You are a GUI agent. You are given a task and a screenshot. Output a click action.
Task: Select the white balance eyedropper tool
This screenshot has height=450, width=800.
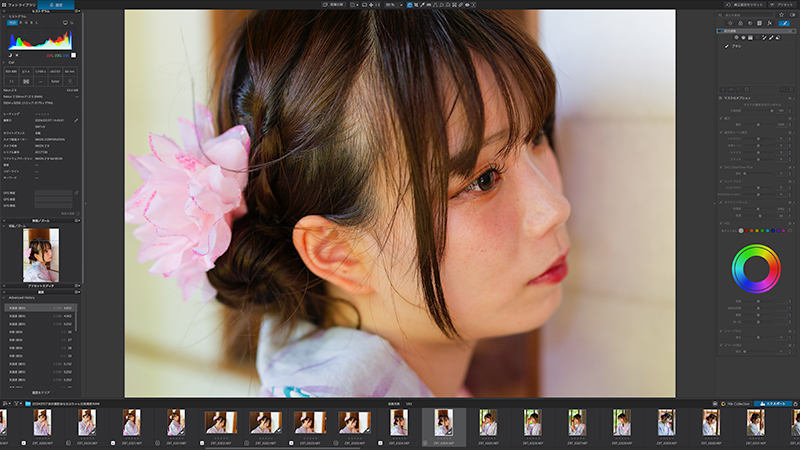coord(422,5)
